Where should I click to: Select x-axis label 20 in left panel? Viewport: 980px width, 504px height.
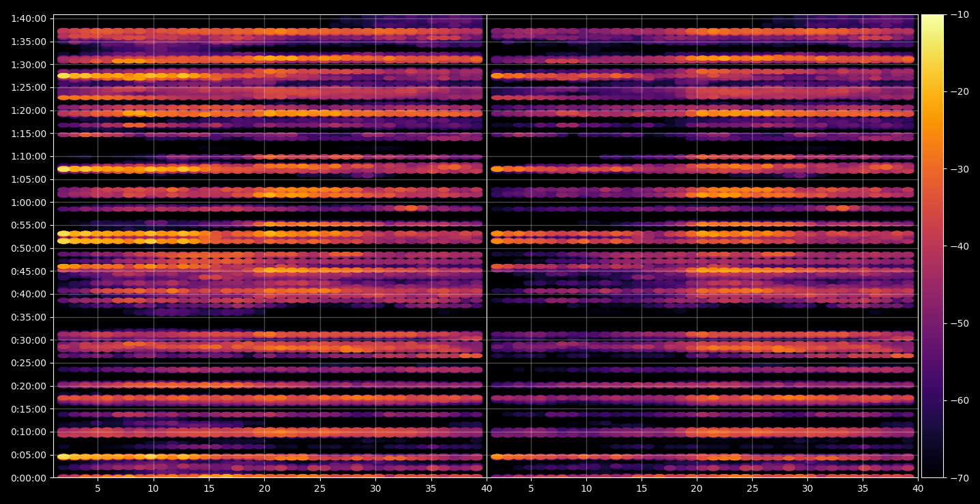pyautogui.click(x=264, y=489)
